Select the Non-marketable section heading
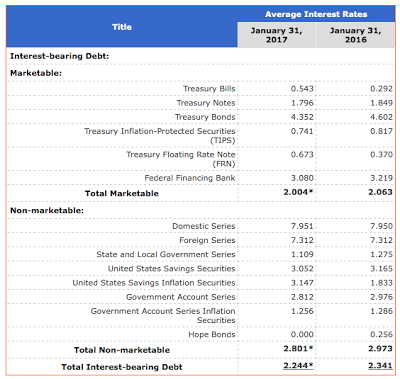Viewport: 400px width, 379px height. pyautogui.click(x=47, y=210)
